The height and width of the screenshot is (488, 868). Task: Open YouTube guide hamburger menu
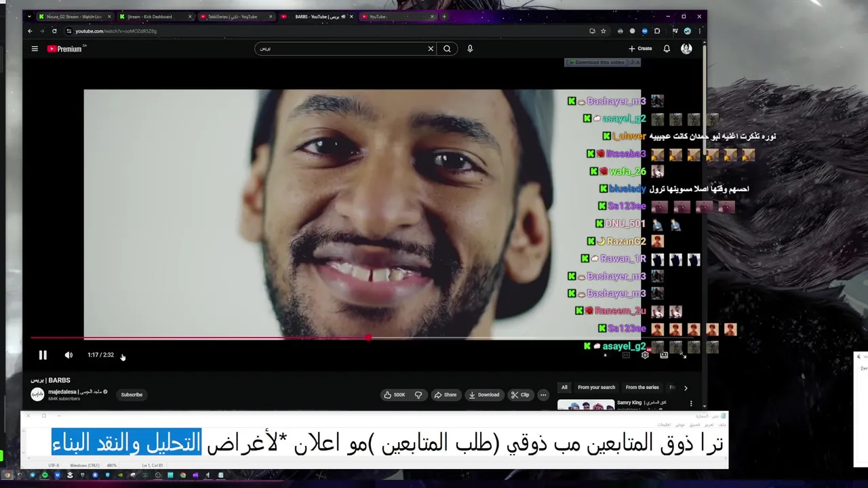[x=35, y=49]
